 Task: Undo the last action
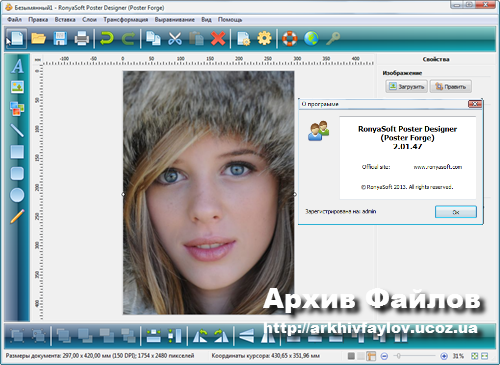107,38
